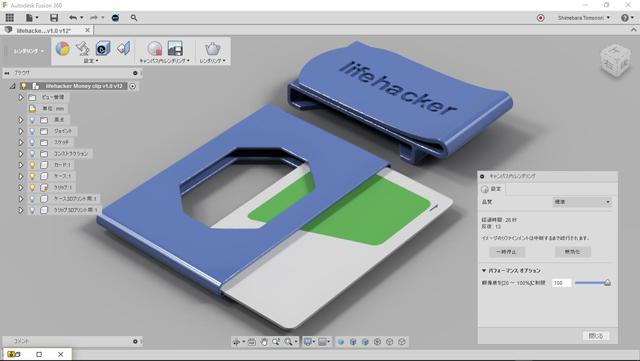This screenshot has width=640, height=361.
Task: Expand the カード:1 component node
Action: click(x=20, y=165)
